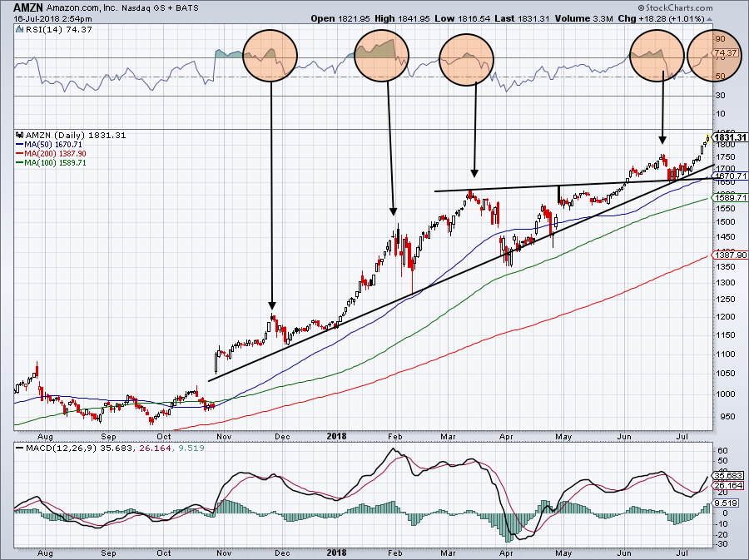Click the 9.519 tag on the MACD axis
Viewport: 749px width, 560px height.
(726, 503)
